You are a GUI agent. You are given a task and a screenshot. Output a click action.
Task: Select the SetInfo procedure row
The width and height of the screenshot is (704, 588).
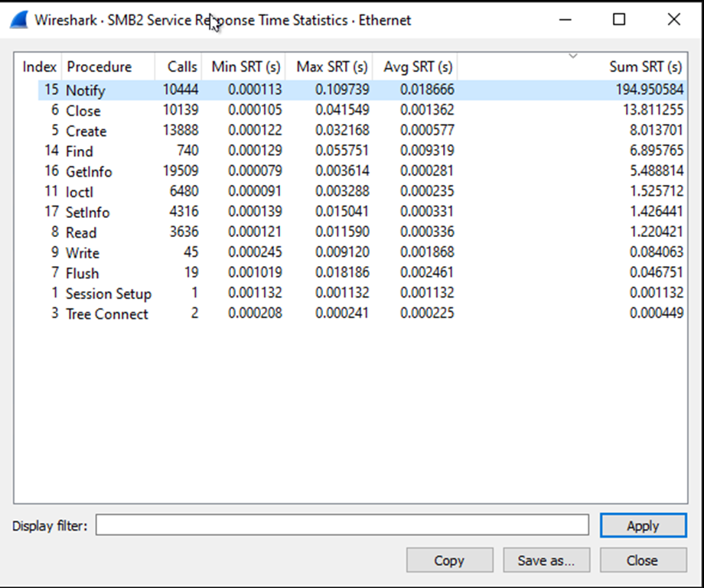(362, 212)
